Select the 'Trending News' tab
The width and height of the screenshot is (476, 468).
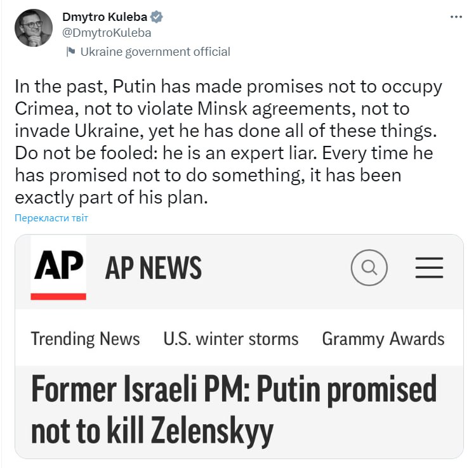coord(85,339)
